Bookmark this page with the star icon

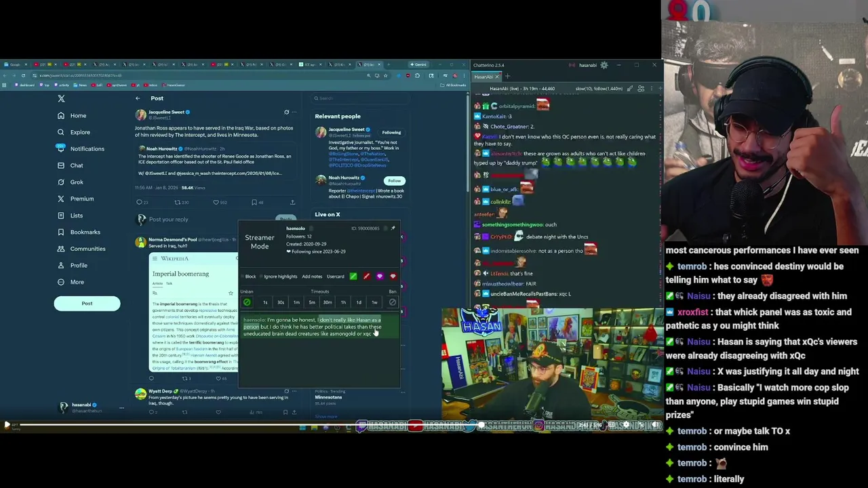coord(385,76)
